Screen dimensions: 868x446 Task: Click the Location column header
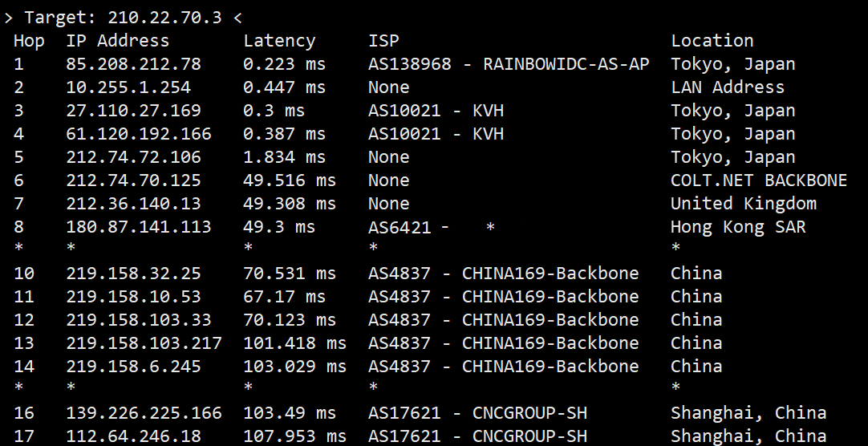click(x=712, y=41)
